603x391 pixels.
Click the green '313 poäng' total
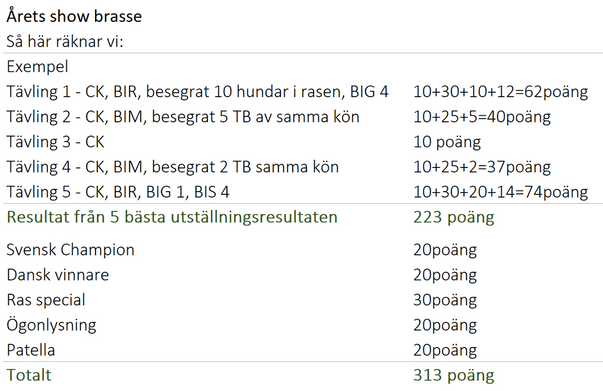tap(454, 376)
